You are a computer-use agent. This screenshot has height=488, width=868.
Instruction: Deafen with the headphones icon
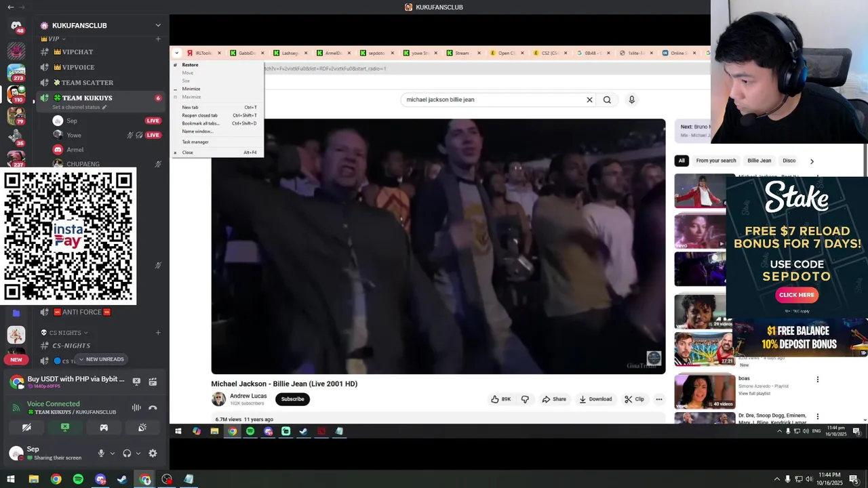click(127, 453)
